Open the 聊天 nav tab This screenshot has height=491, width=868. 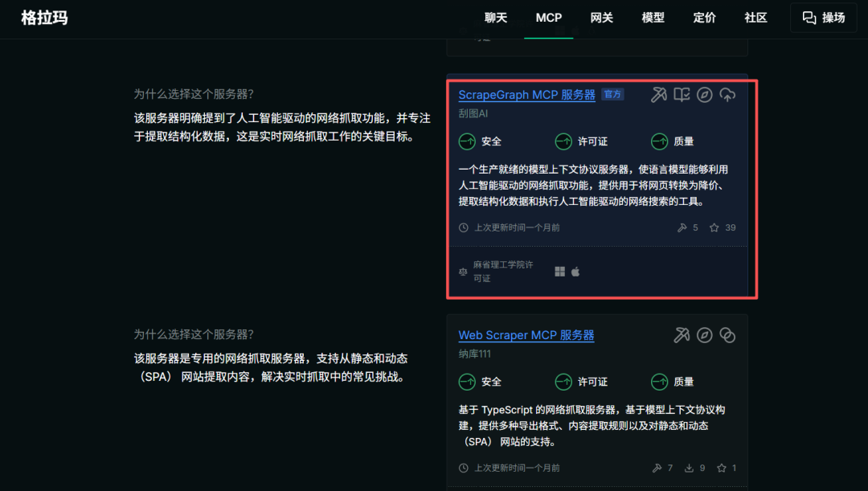tap(495, 18)
